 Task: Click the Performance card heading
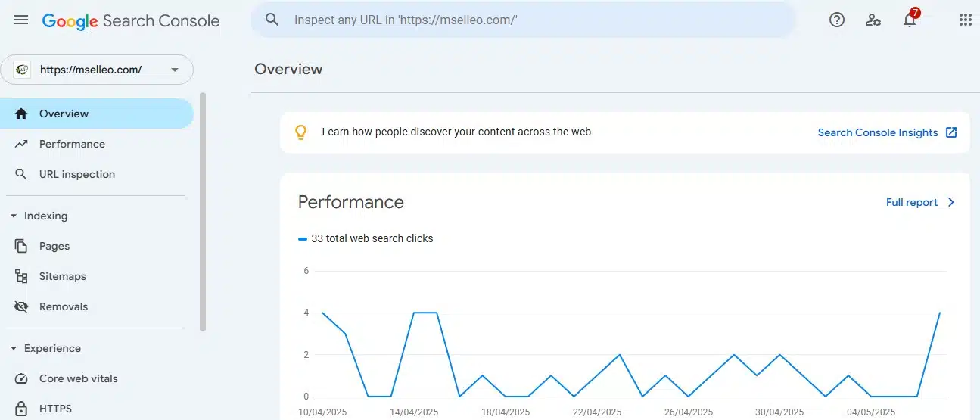(351, 202)
